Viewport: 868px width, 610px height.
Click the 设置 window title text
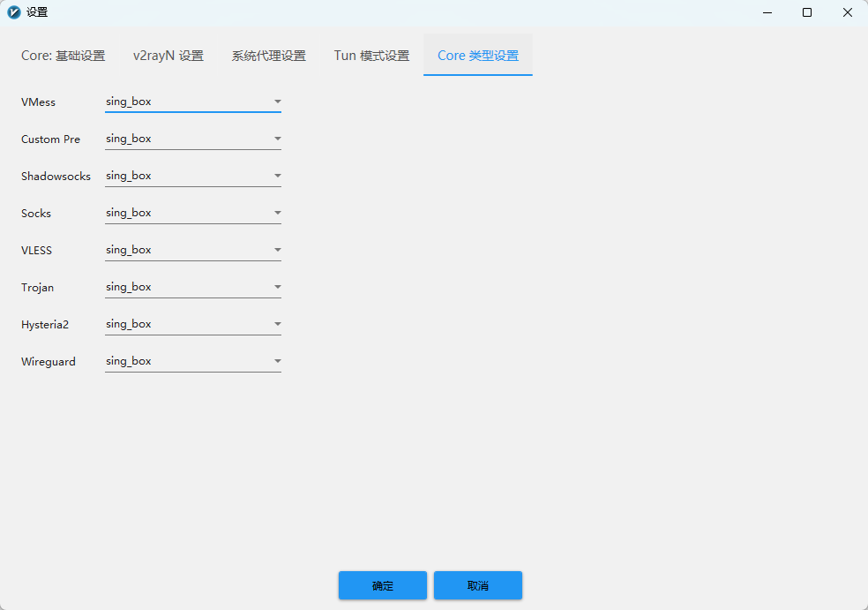(x=37, y=12)
